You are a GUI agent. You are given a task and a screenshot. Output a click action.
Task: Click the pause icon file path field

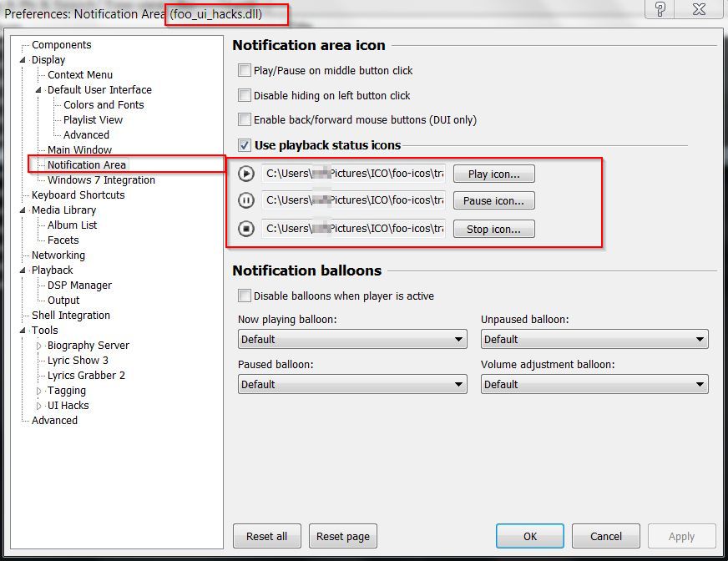[354, 200]
